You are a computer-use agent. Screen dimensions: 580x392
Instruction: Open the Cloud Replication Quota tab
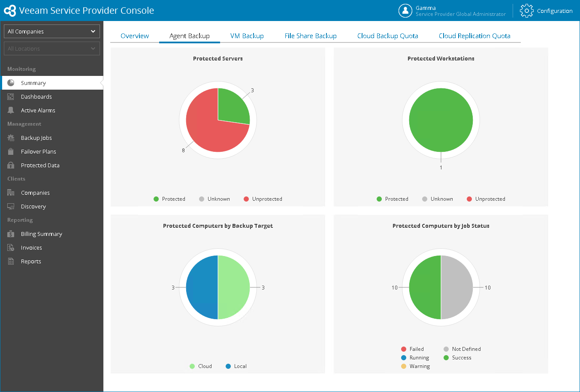point(474,36)
